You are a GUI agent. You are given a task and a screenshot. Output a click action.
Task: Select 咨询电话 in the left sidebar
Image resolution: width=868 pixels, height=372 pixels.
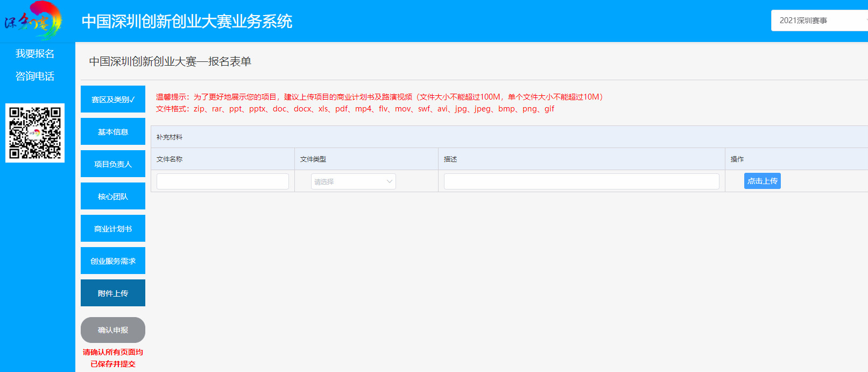point(35,76)
